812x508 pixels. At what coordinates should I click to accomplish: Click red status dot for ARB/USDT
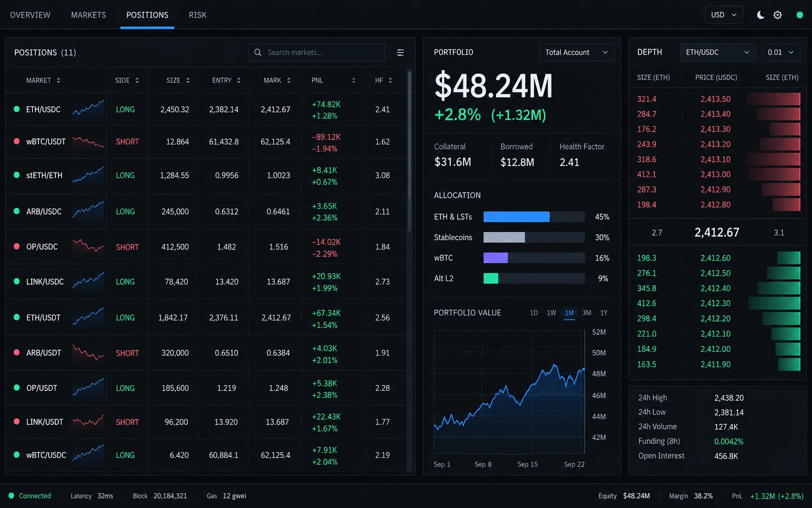tap(16, 352)
